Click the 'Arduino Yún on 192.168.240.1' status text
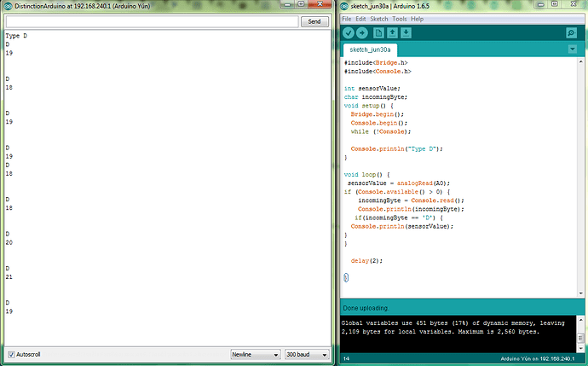588x366 pixels. pos(538,359)
